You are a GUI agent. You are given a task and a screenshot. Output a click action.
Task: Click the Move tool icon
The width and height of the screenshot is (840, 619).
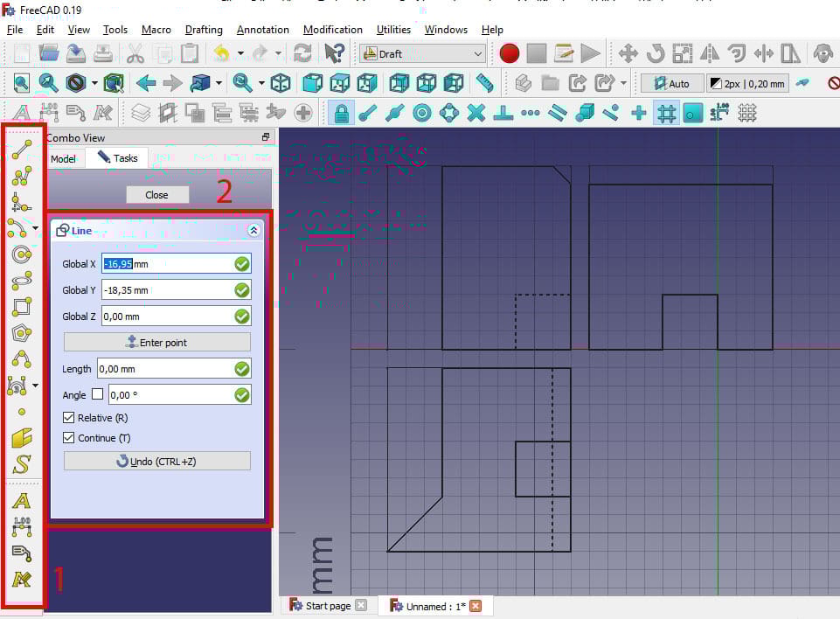coord(628,53)
